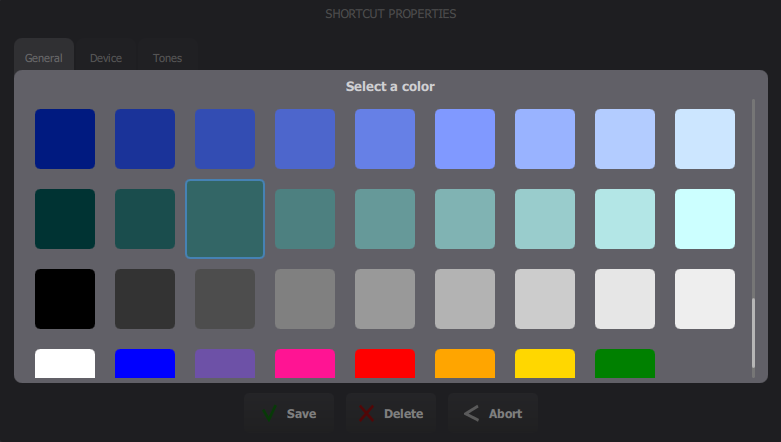The width and height of the screenshot is (781, 442).
Task: Pick the seventh light blue swatch in blue row
Action: [x=545, y=139]
